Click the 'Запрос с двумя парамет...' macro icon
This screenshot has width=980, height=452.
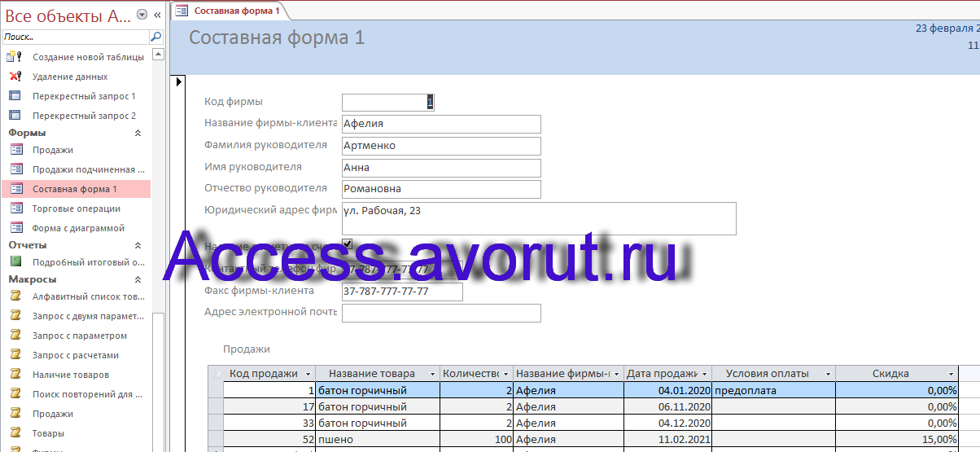click(x=15, y=316)
